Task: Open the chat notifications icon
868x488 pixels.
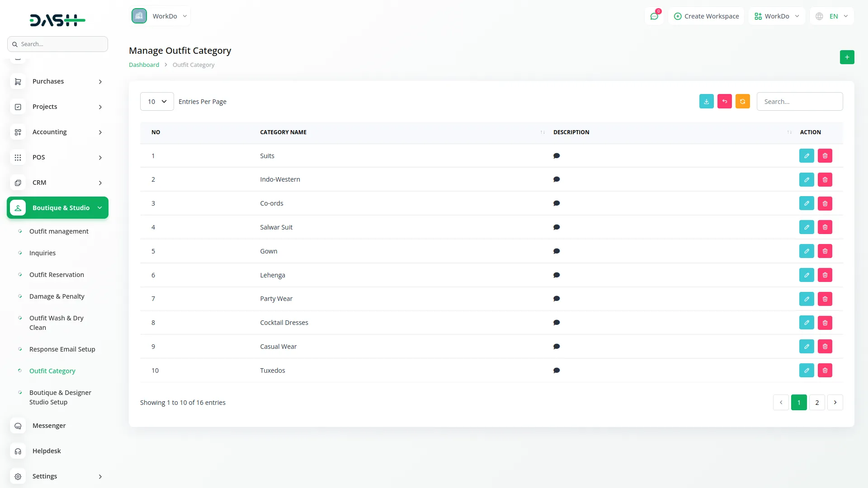Action: click(x=654, y=16)
